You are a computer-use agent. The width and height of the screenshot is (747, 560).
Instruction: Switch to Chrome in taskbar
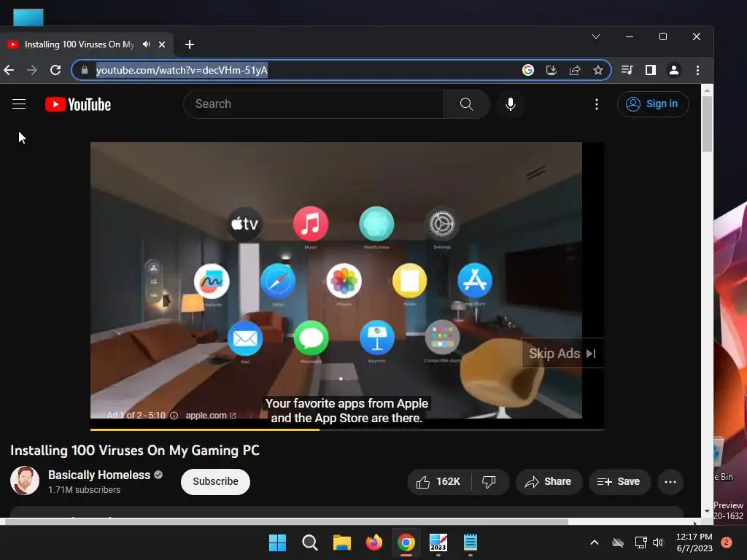click(x=406, y=542)
